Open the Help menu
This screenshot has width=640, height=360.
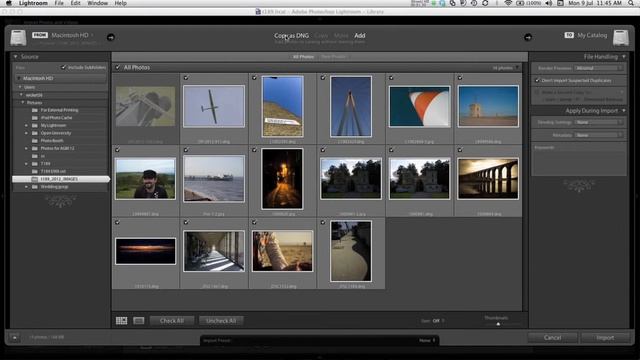(x=120, y=3)
